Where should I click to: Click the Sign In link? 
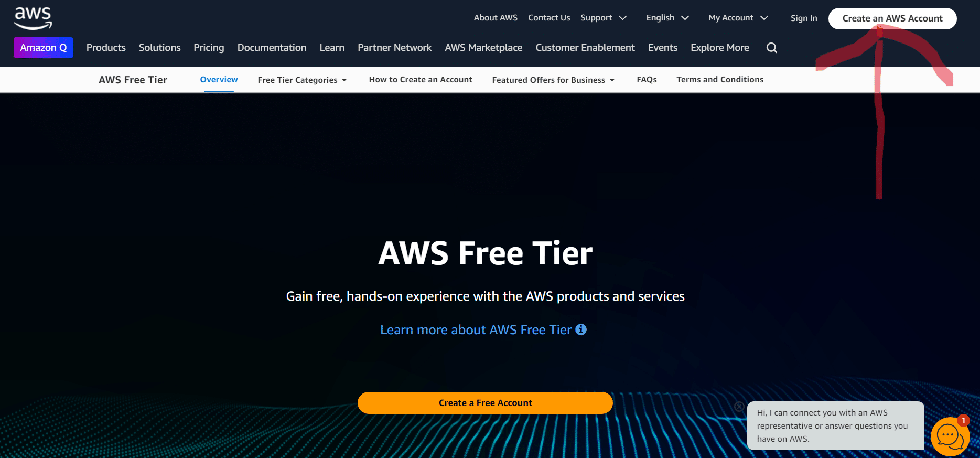(804, 18)
